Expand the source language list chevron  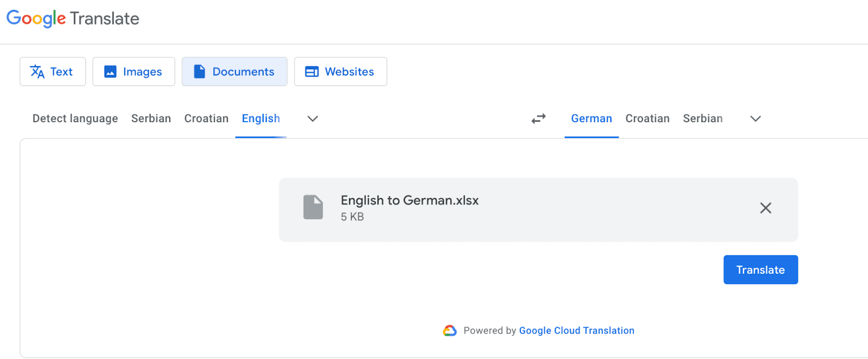[x=312, y=119]
